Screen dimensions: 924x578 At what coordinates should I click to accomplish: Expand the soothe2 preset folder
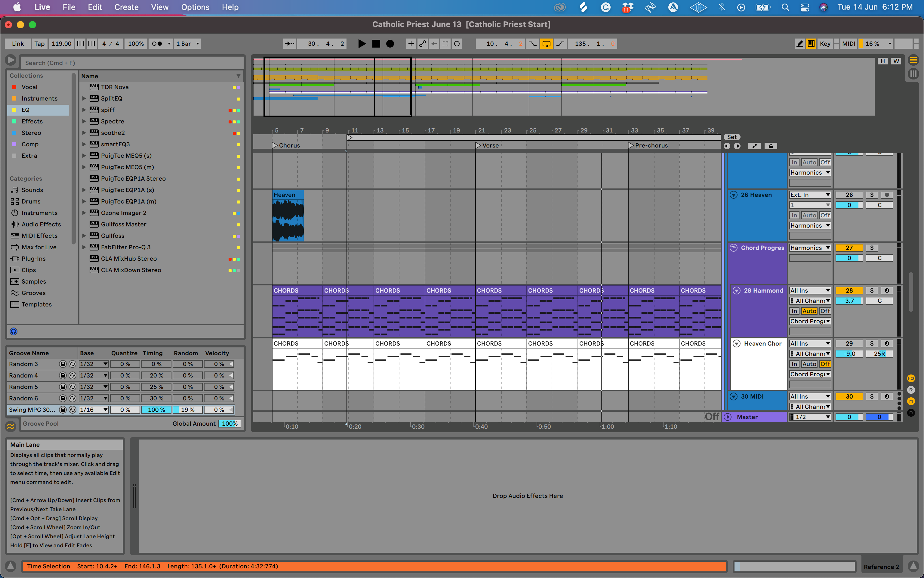click(84, 133)
